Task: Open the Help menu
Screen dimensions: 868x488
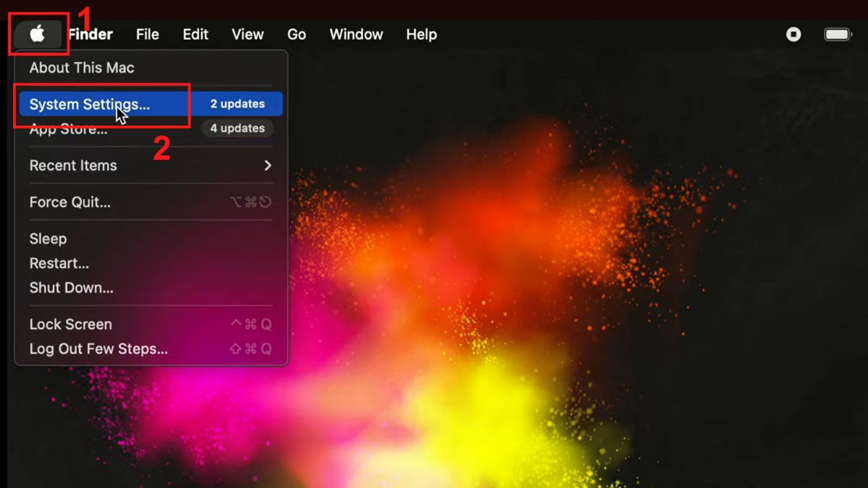Action: pyautogui.click(x=421, y=34)
